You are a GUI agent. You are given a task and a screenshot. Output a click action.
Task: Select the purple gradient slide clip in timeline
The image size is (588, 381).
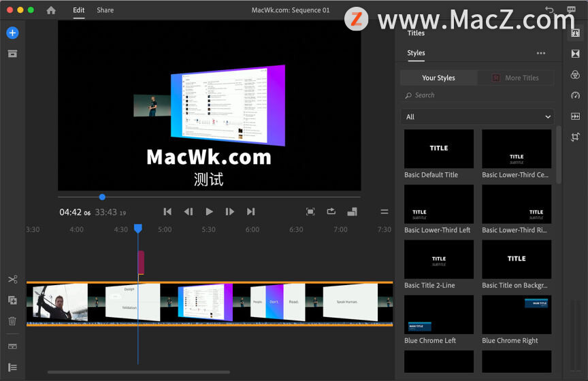[205, 302]
